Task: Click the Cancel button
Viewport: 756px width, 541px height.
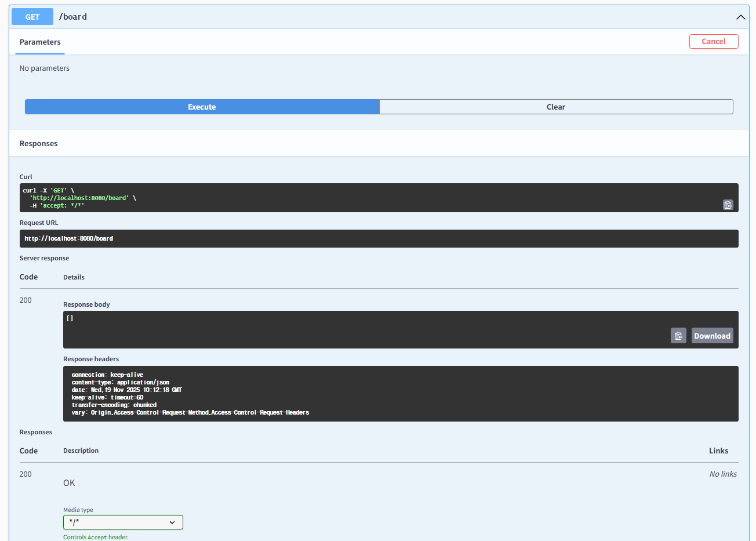Action: tap(714, 41)
